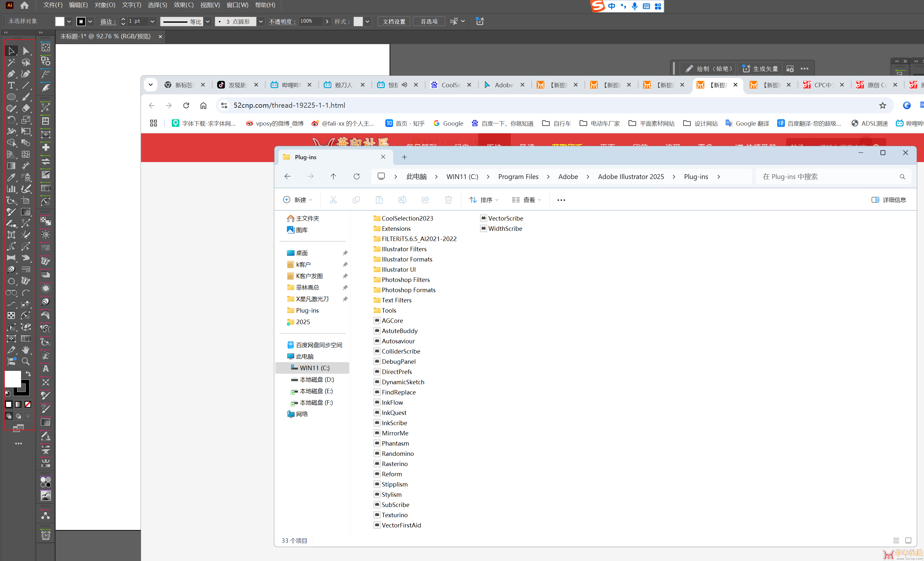Open the 效果(C) menu

184,5
